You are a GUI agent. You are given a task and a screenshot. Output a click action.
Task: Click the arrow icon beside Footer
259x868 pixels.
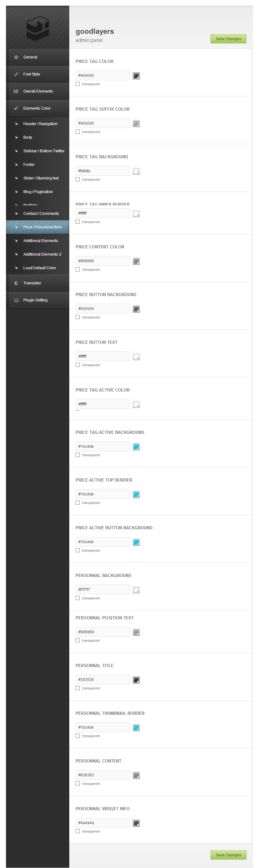pos(16,164)
